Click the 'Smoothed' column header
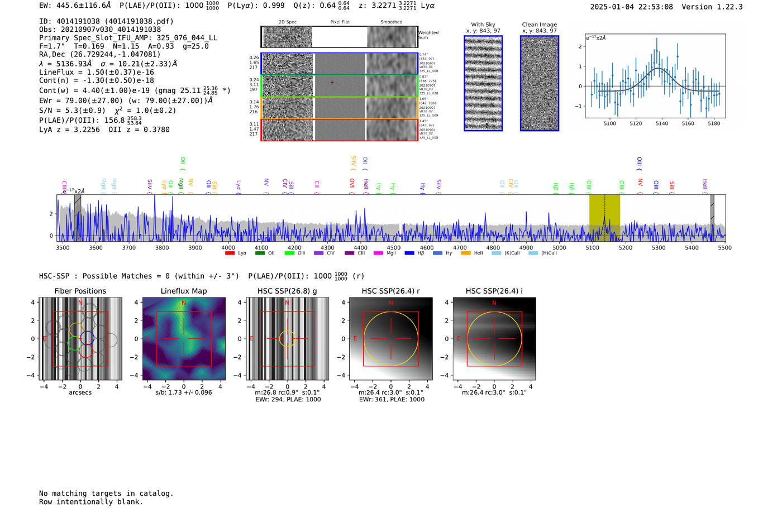 click(x=391, y=22)
